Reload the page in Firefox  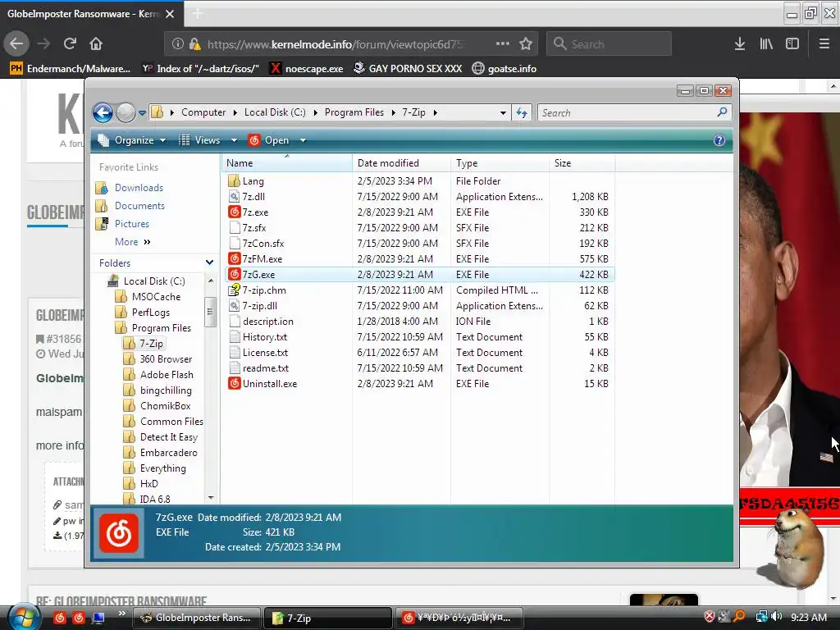(x=70, y=43)
